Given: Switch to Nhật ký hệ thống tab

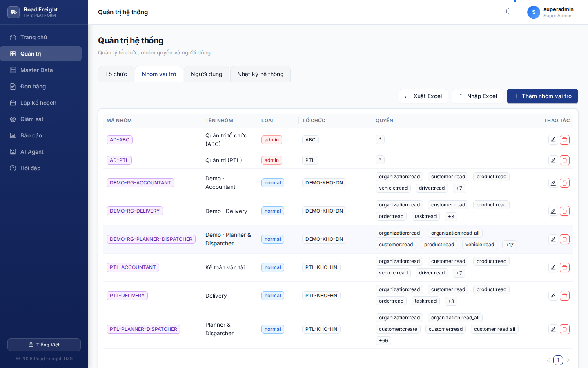Looking at the screenshot, I should pos(261,74).
